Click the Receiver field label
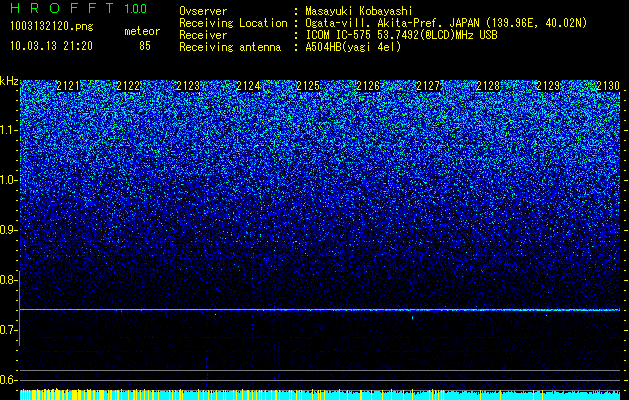The image size is (629, 400). [x=203, y=35]
